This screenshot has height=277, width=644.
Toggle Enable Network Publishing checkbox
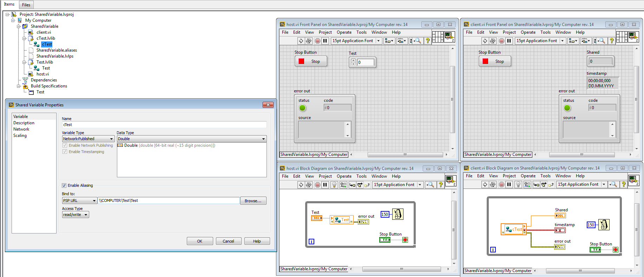pos(65,145)
